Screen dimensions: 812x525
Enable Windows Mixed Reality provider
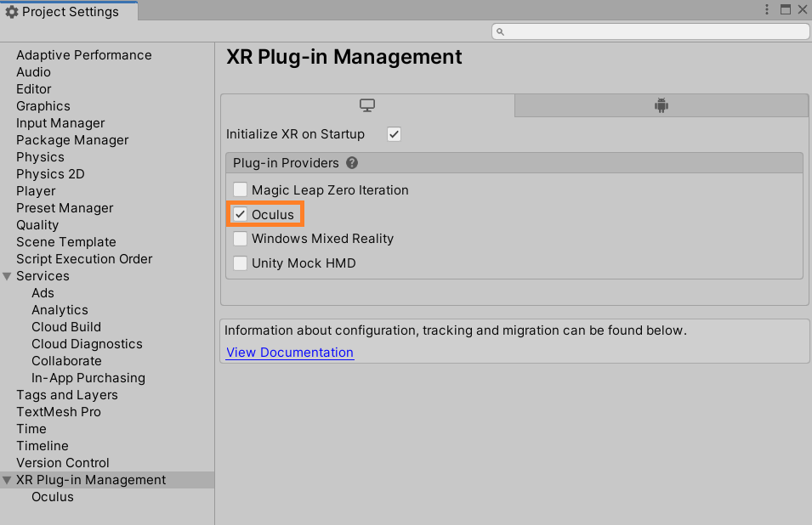click(240, 239)
